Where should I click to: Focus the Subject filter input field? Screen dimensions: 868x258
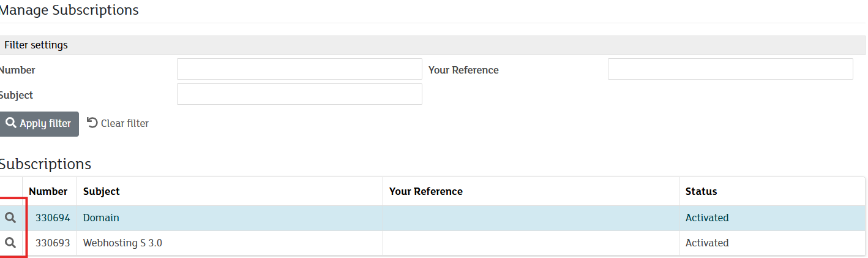tap(299, 94)
